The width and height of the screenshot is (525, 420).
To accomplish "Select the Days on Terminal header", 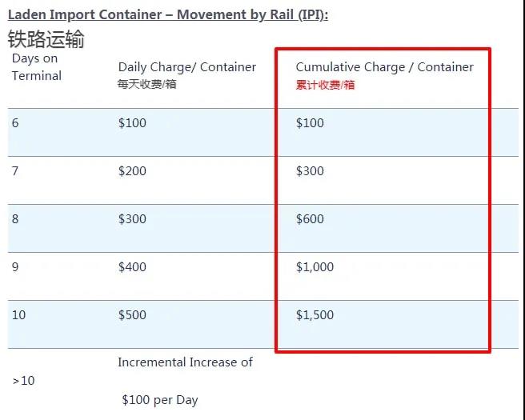I will point(36,67).
